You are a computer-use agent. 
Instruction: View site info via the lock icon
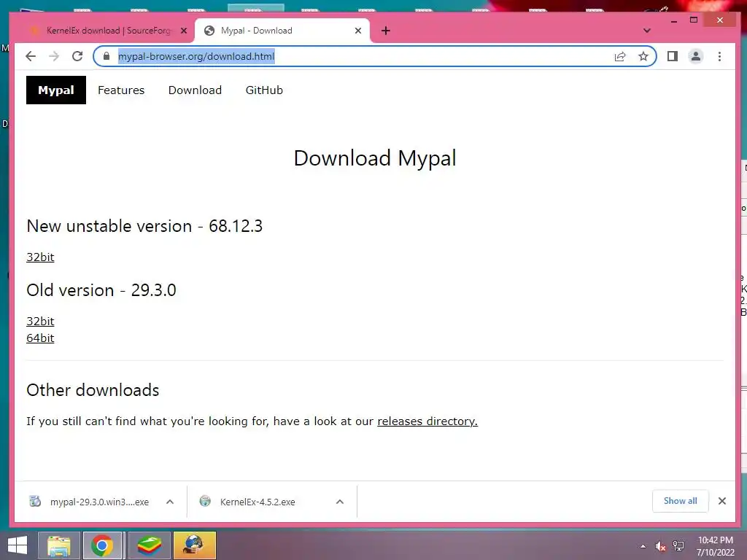pos(107,56)
